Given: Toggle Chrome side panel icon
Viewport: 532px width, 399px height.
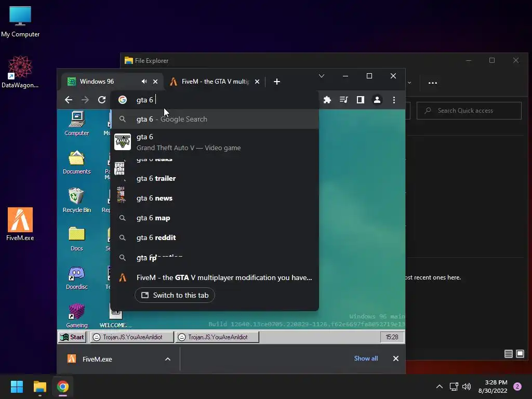Looking at the screenshot, I should [x=361, y=100].
